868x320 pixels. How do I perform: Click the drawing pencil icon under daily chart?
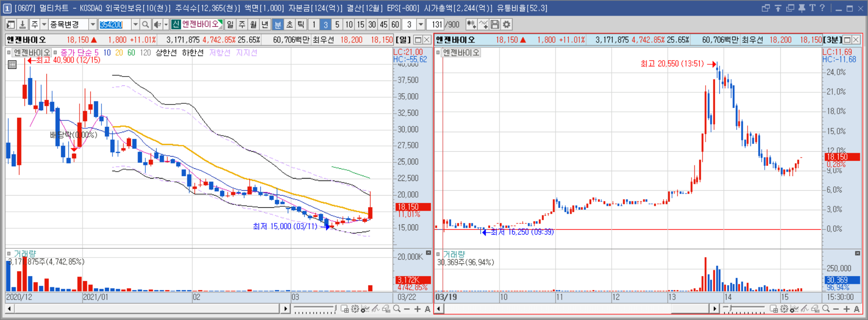(x=375, y=309)
